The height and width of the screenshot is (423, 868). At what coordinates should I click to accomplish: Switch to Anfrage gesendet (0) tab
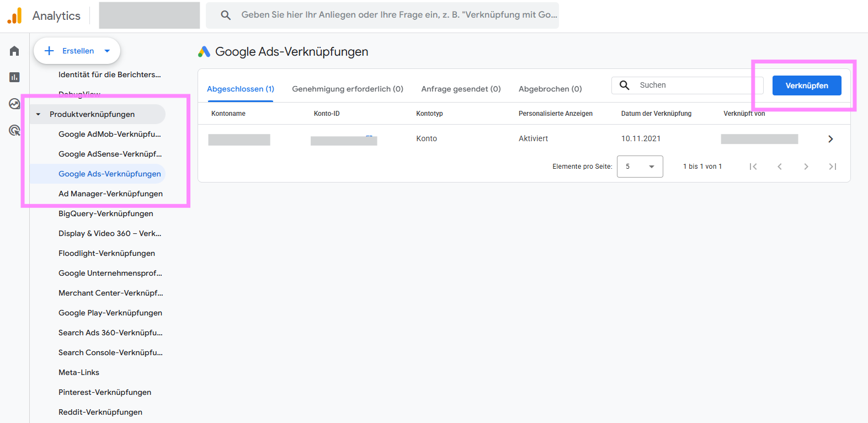pyautogui.click(x=461, y=89)
